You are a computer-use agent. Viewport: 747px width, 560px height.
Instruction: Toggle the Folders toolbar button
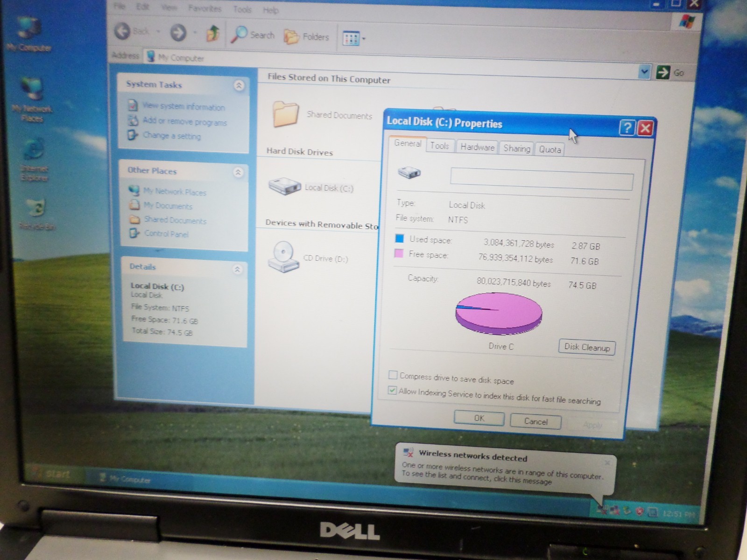pyautogui.click(x=306, y=36)
